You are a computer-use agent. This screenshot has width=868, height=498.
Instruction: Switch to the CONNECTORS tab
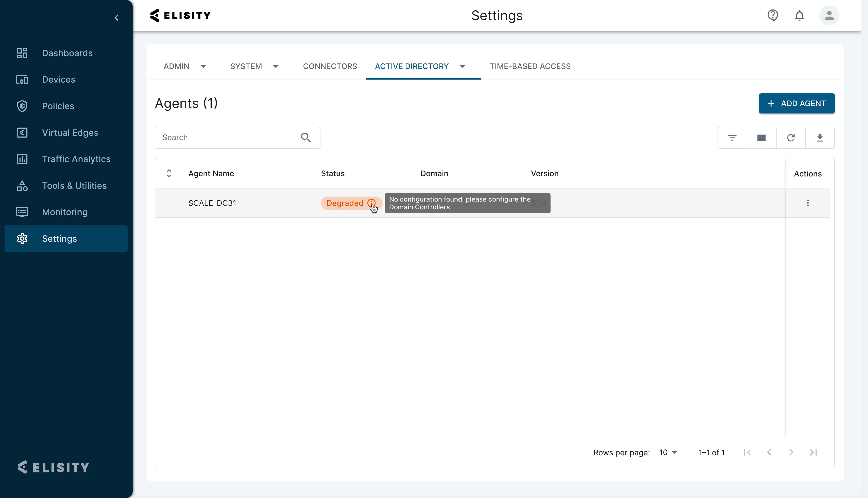[x=330, y=66]
